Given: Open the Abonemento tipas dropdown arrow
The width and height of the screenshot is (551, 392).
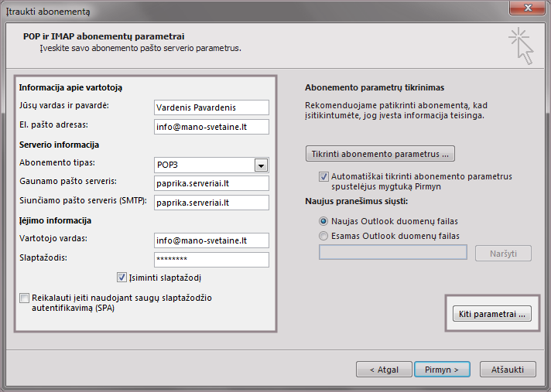Looking at the screenshot, I should [x=261, y=165].
